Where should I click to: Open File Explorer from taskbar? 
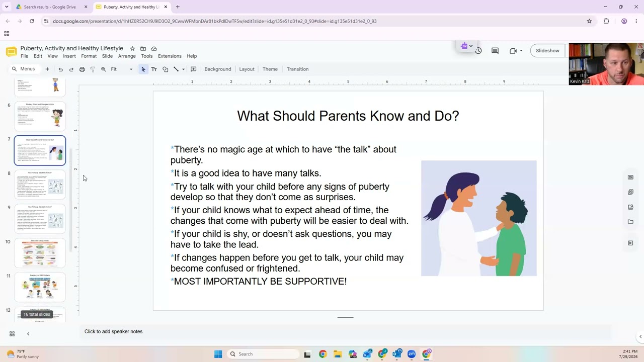click(337, 354)
